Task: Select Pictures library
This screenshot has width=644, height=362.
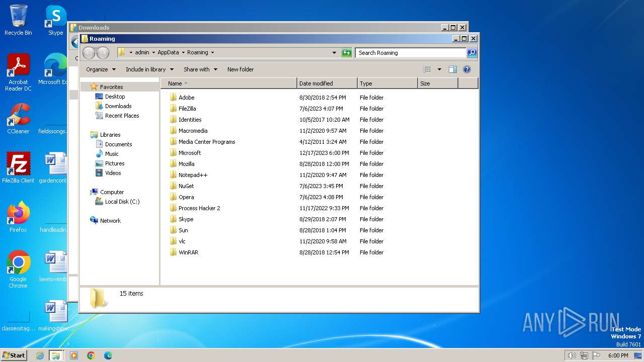Action: tap(115, 163)
